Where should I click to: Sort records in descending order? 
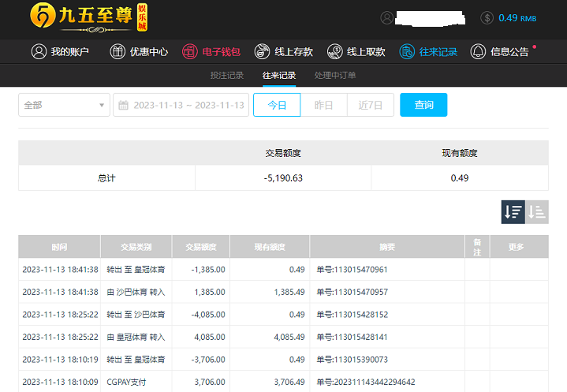coord(513,211)
